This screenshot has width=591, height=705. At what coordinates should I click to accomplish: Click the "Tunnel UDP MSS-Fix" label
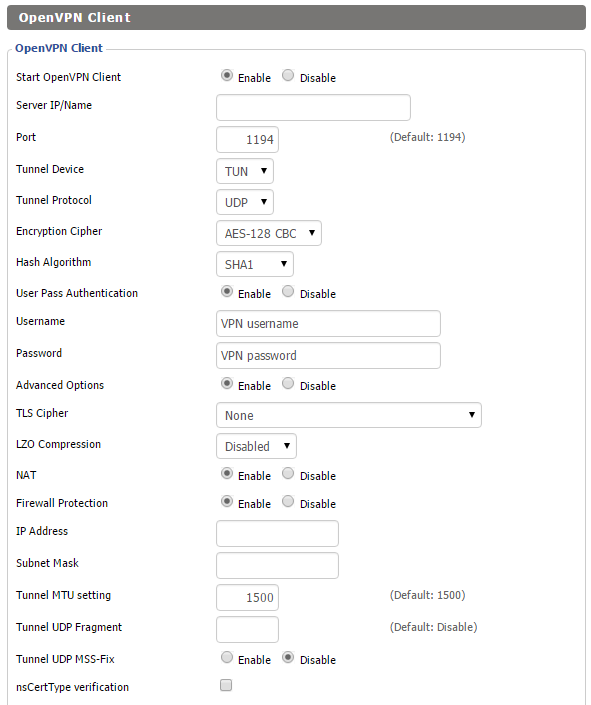[65, 659]
